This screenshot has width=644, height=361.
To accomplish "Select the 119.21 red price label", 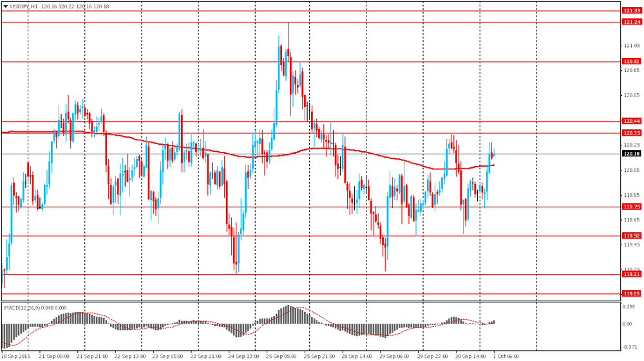I will 632,274.
